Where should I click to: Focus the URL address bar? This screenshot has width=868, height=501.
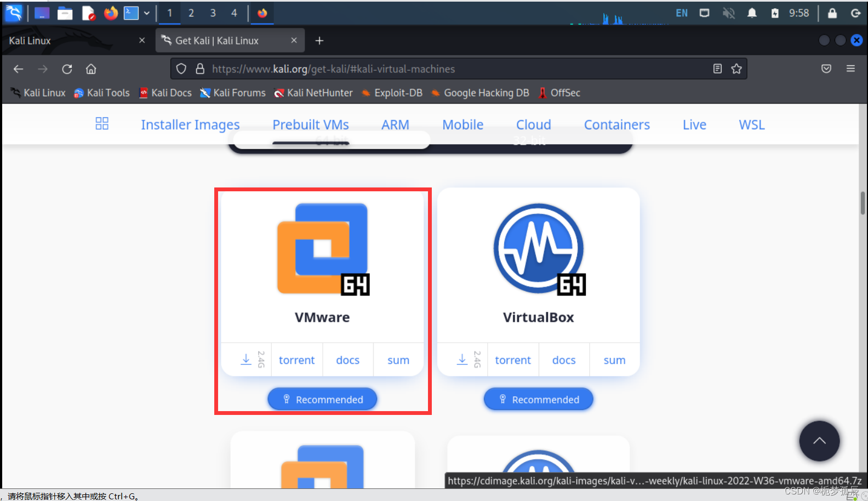coord(458,69)
